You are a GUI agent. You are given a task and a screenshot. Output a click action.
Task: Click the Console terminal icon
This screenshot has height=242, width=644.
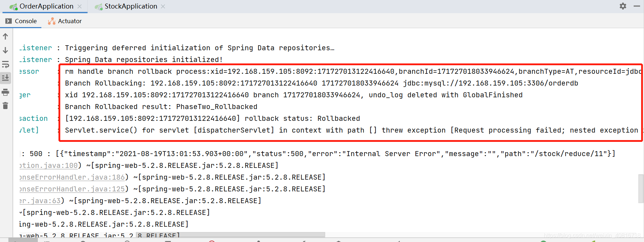click(x=9, y=21)
